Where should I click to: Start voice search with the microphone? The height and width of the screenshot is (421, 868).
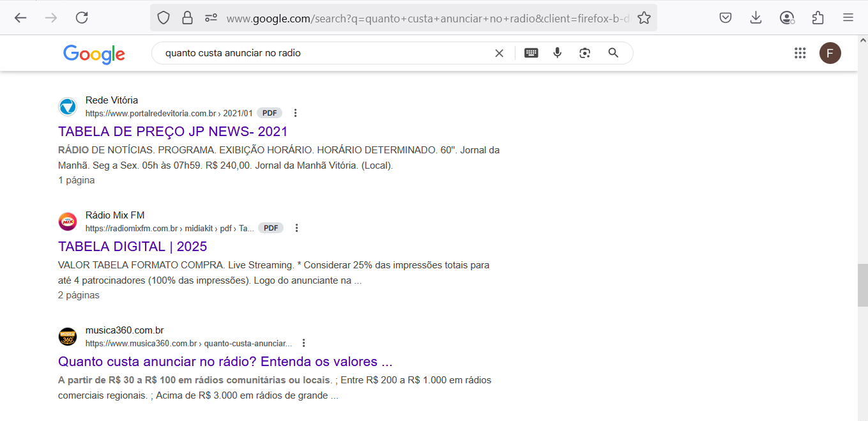click(x=558, y=53)
